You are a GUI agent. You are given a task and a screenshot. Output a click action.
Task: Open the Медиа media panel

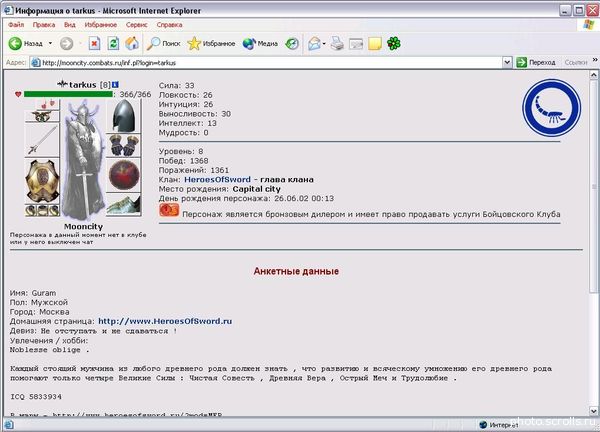coord(260,44)
